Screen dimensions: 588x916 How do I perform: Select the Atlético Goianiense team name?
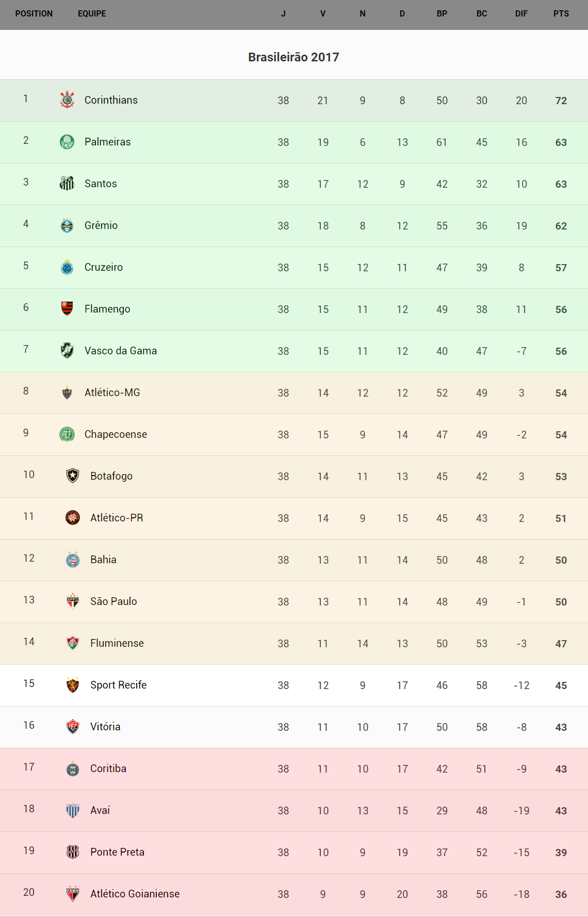point(135,894)
